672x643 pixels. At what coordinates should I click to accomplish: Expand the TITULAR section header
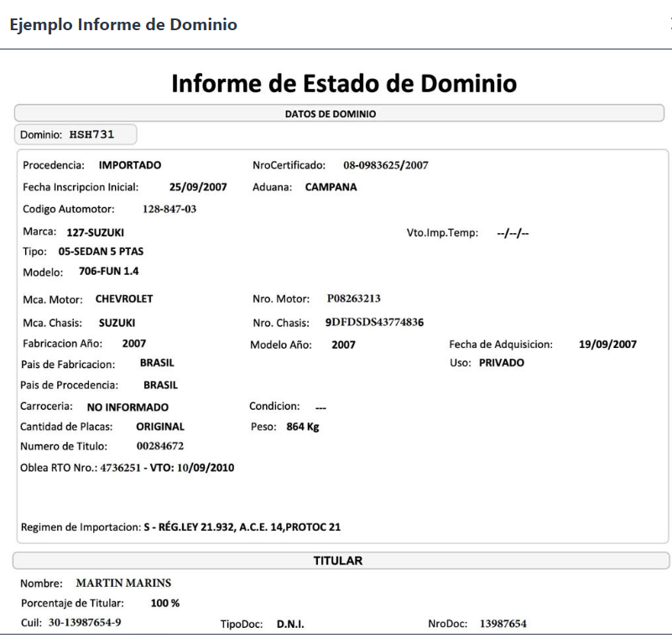coord(336,560)
